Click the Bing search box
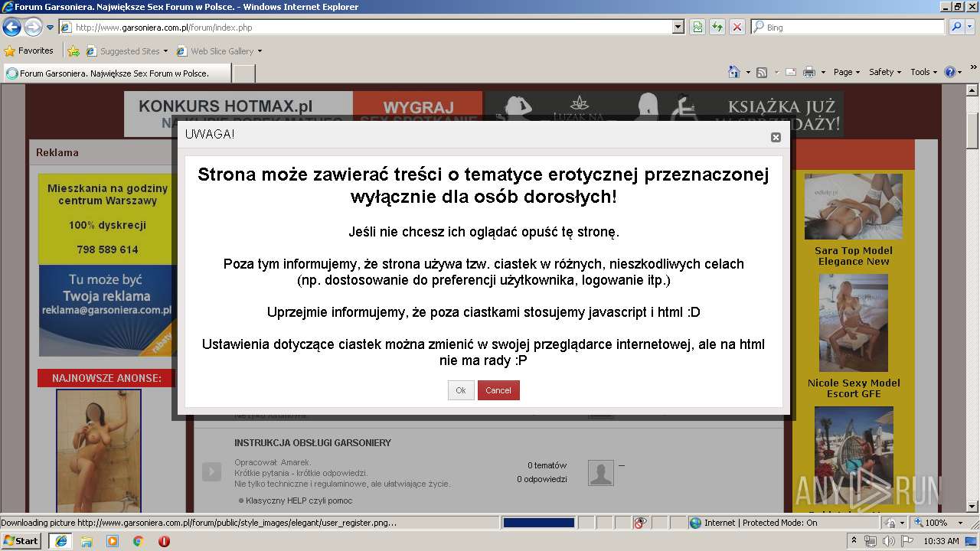 (848, 28)
